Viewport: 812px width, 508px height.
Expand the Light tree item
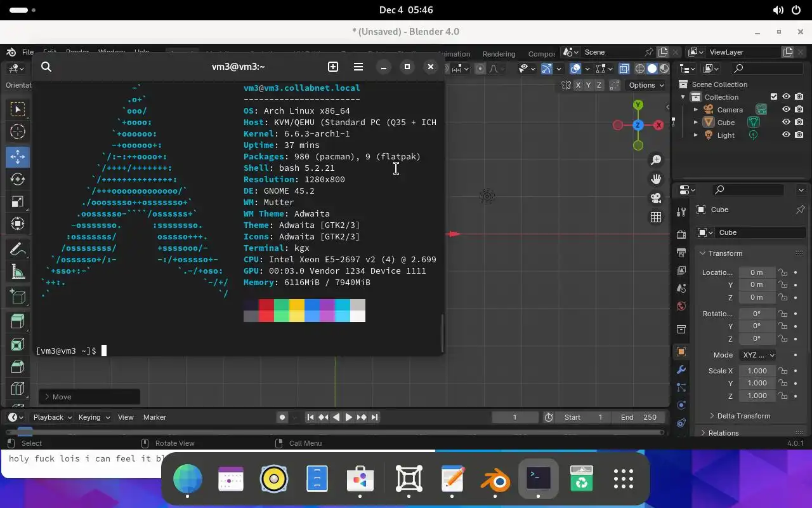click(x=696, y=135)
